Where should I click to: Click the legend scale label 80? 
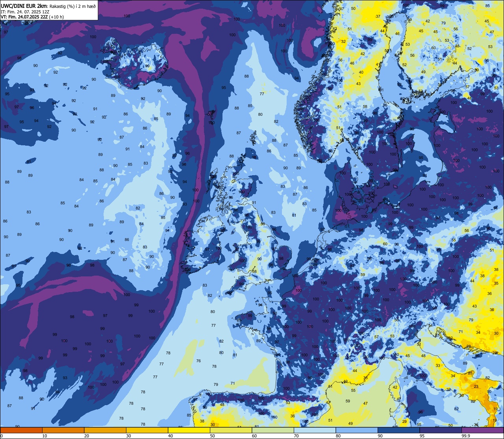(x=338, y=436)
